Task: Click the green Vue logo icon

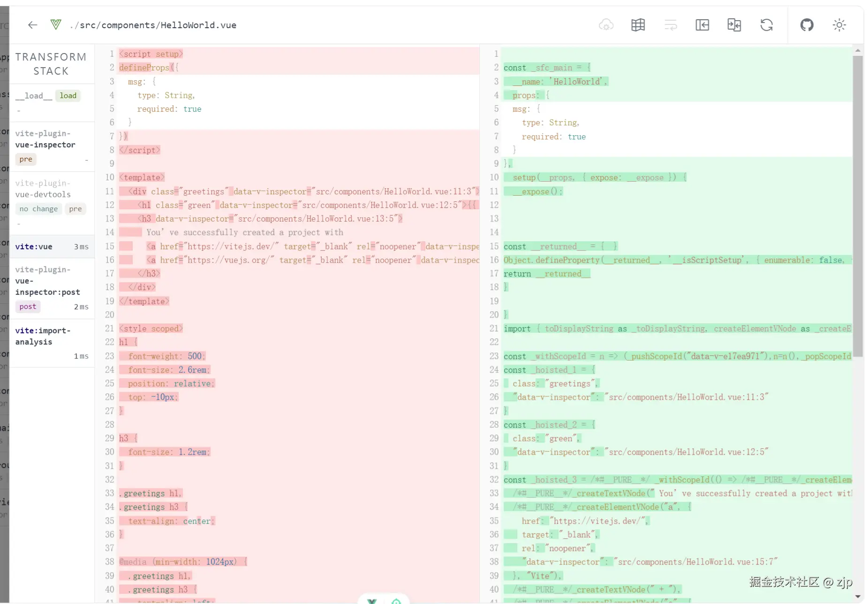Action: [x=56, y=24]
